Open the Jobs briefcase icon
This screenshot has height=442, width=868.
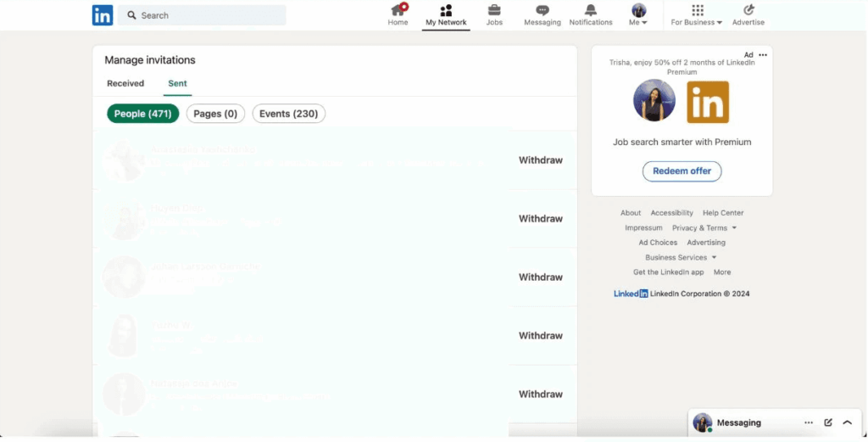[x=494, y=11]
